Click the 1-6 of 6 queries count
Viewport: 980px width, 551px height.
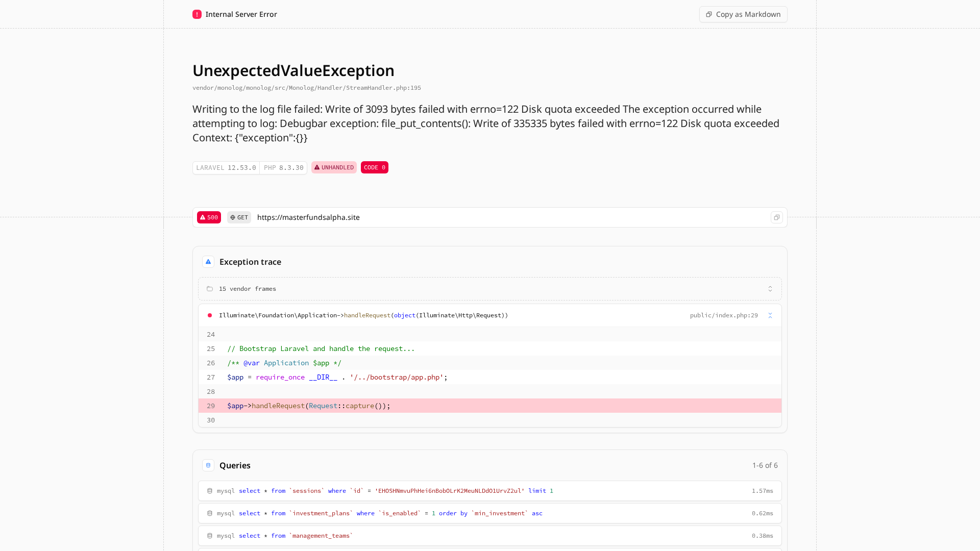coord(765,465)
